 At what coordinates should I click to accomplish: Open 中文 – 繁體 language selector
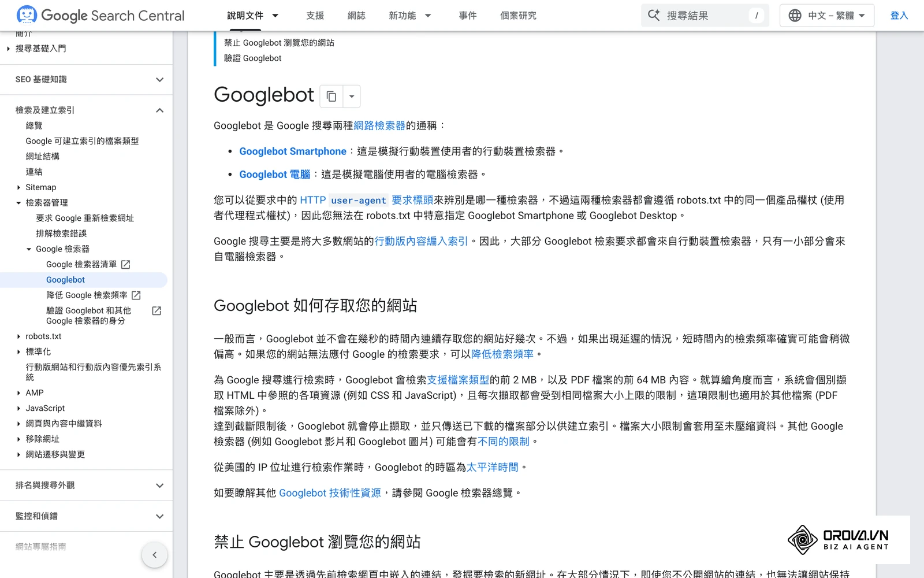[827, 16]
